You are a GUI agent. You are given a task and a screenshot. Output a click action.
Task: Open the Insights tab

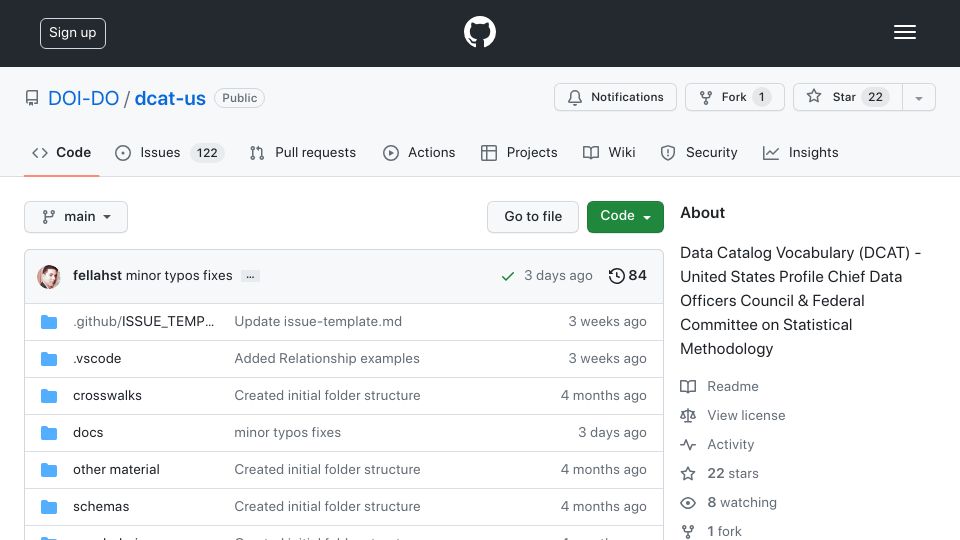pyautogui.click(x=801, y=152)
